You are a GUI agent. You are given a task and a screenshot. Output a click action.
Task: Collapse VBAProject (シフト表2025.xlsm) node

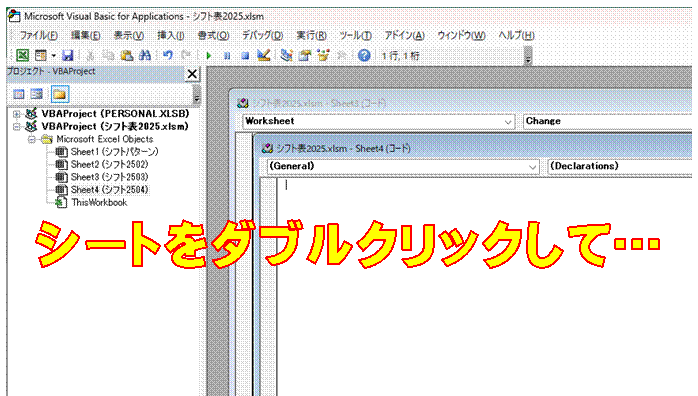[x=16, y=127]
